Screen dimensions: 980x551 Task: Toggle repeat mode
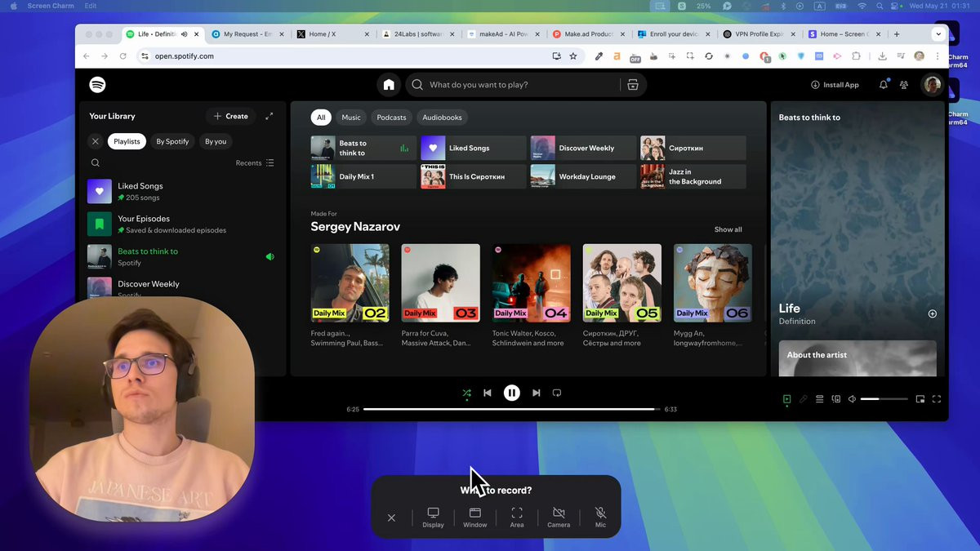(x=557, y=393)
